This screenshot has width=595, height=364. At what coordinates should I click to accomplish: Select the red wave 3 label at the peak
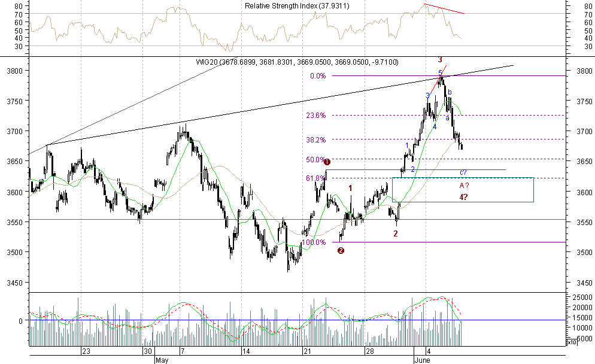coord(440,60)
